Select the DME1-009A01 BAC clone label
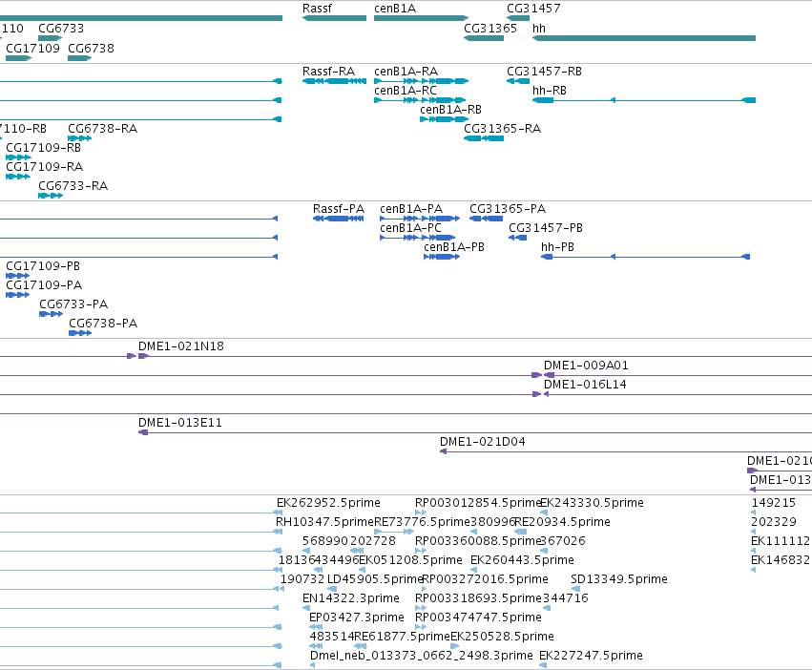 click(586, 366)
